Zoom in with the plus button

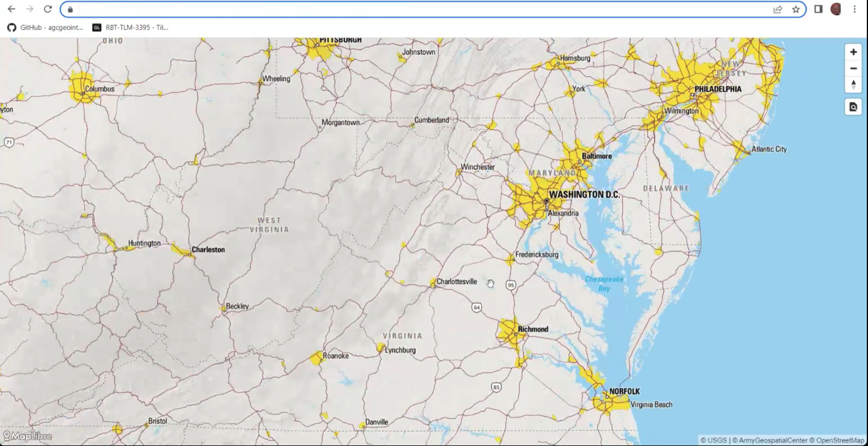click(x=853, y=52)
